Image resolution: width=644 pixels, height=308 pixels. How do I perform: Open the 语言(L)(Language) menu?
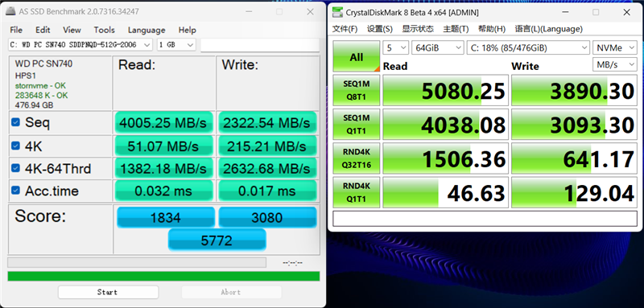click(x=549, y=29)
